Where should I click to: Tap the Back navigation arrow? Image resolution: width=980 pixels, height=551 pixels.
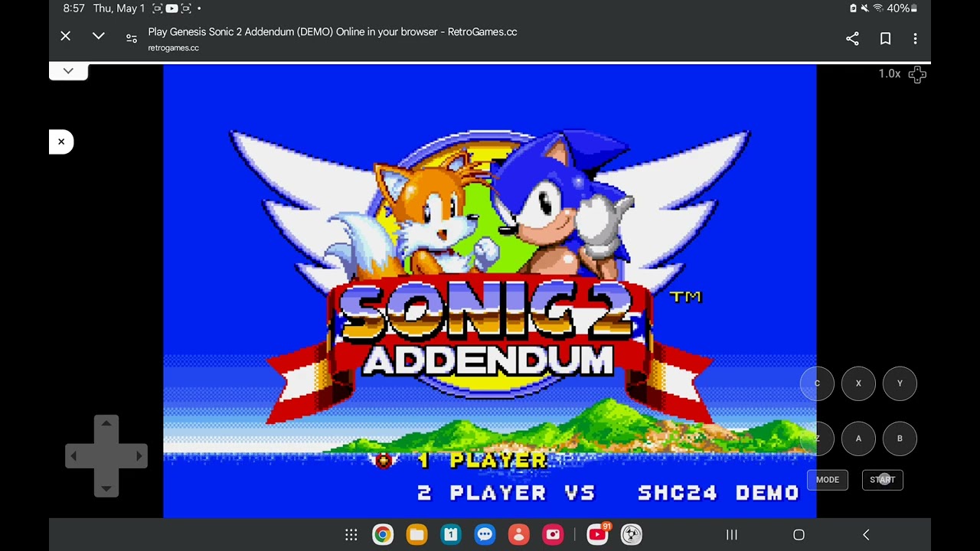(866, 535)
